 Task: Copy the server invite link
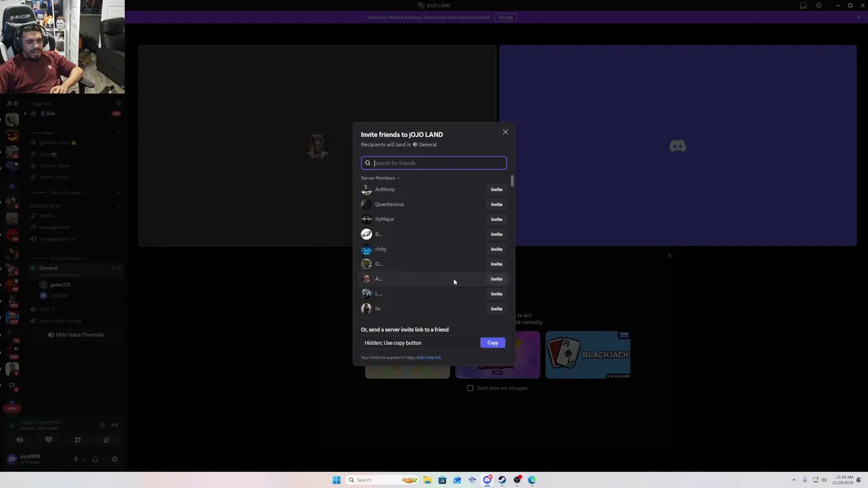click(493, 343)
